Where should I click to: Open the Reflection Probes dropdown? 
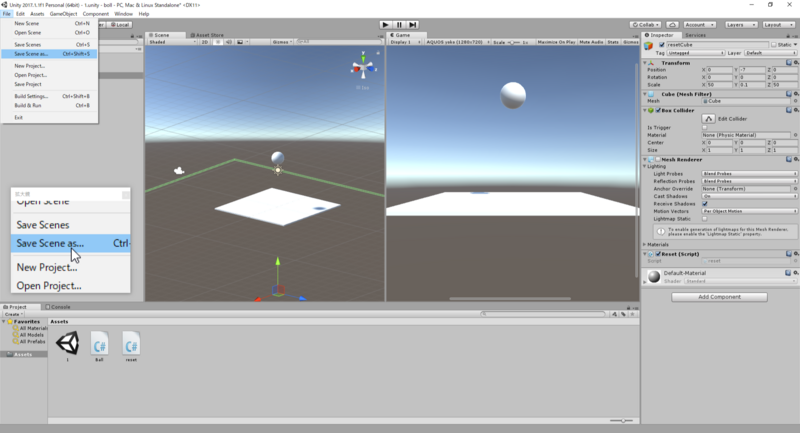[x=749, y=181]
